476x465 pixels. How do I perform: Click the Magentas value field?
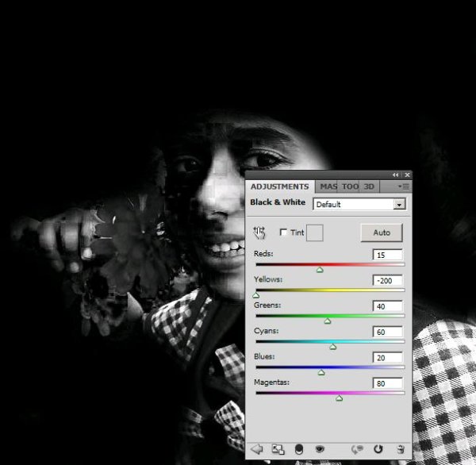388,383
